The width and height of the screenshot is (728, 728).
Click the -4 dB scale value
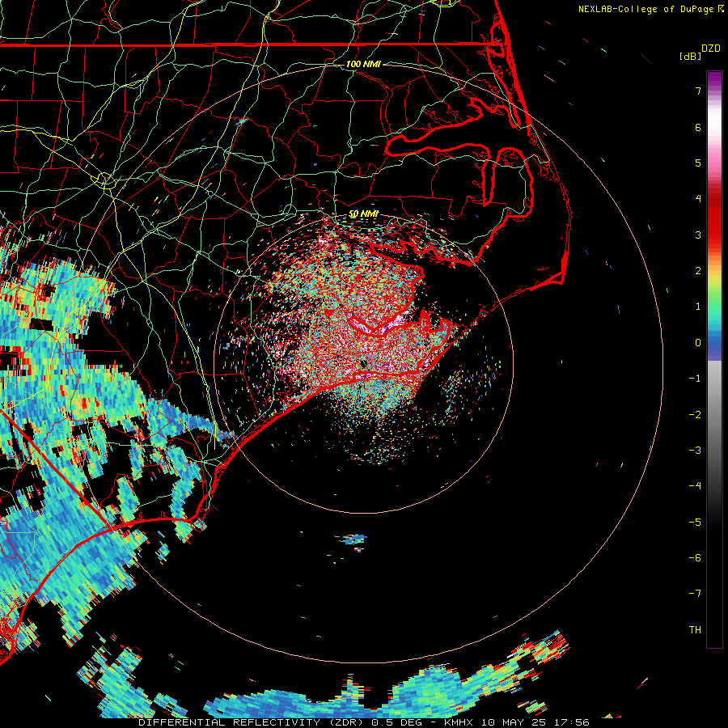[695, 486]
